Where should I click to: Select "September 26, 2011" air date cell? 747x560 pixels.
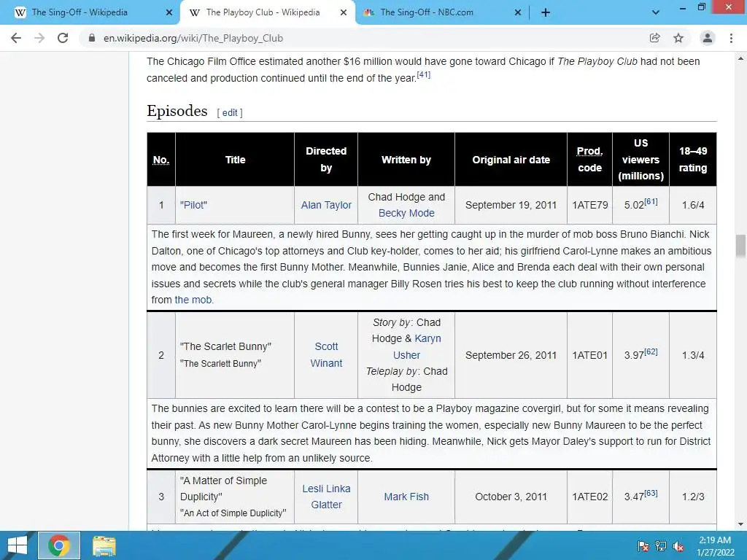pyautogui.click(x=511, y=355)
